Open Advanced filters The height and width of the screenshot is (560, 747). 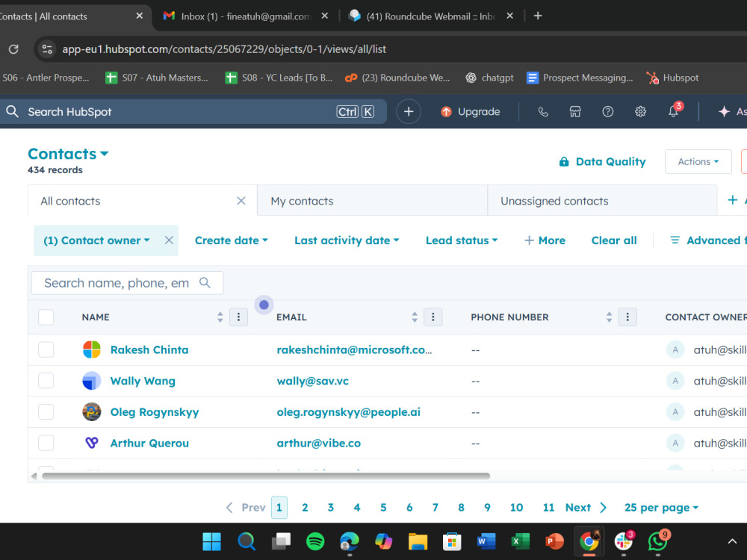click(x=708, y=240)
